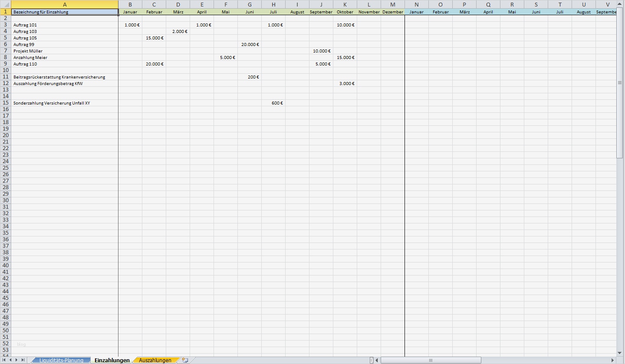The height and width of the screenshot is (364, 625).
Task: Click the Insert Worksheet icon
Action: (x=185, y=360)
